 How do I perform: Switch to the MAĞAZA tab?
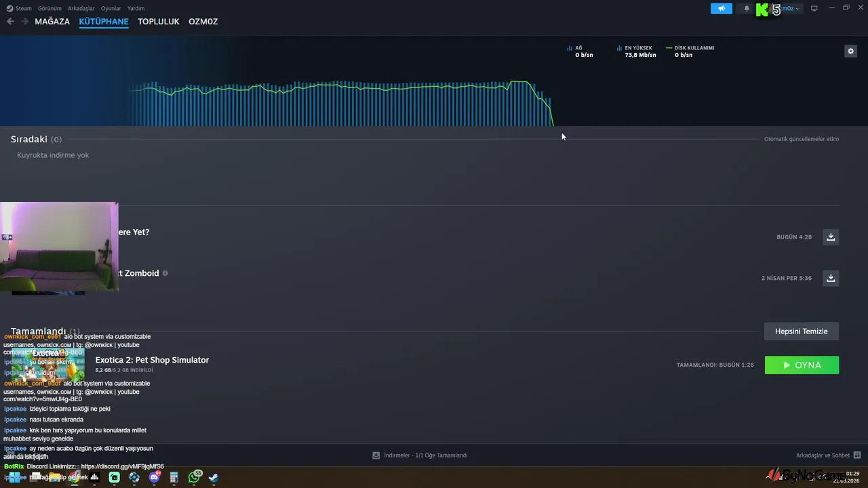[52, 22]
